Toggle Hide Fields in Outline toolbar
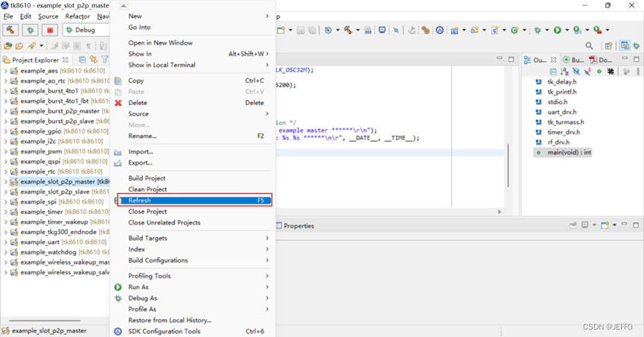The image size is (644, 337). (x=576, y=72)
